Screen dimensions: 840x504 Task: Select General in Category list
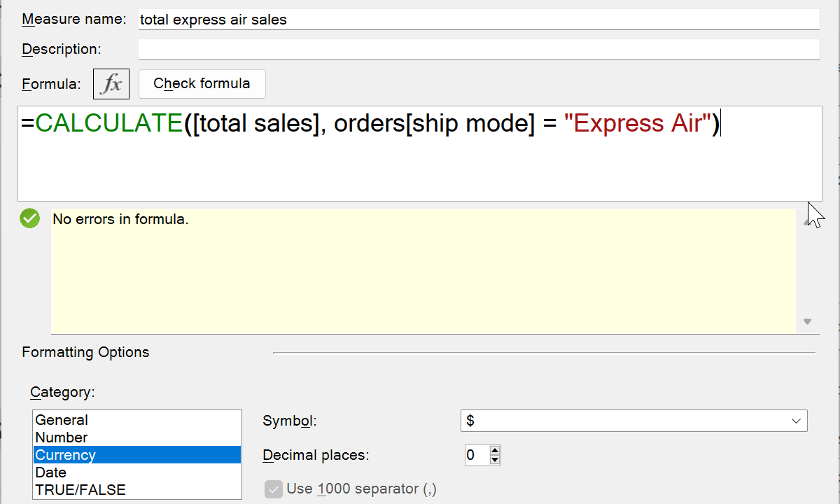[x=62, y=420]
